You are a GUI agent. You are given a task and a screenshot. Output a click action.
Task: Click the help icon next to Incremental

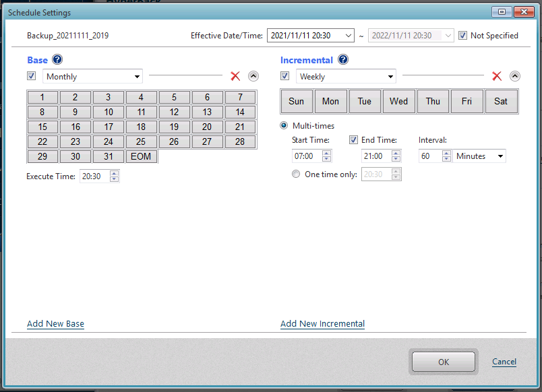(343, 60)
